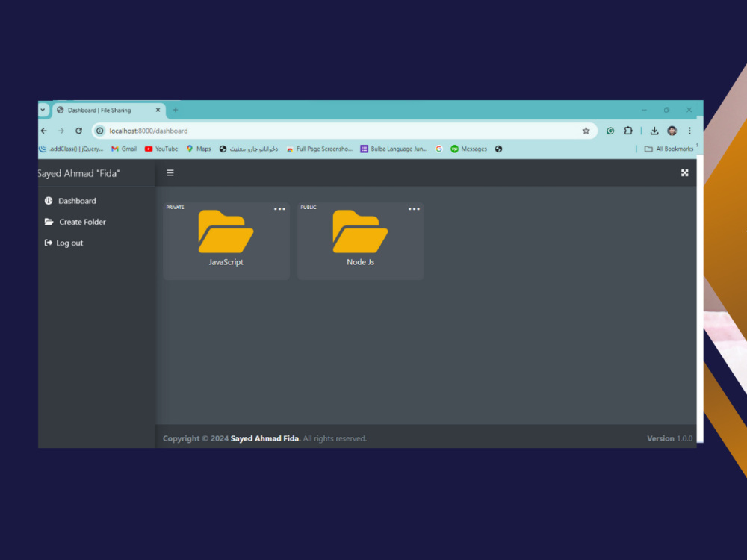
Task: Open the Messages bookmark
Action: point(469,149)
